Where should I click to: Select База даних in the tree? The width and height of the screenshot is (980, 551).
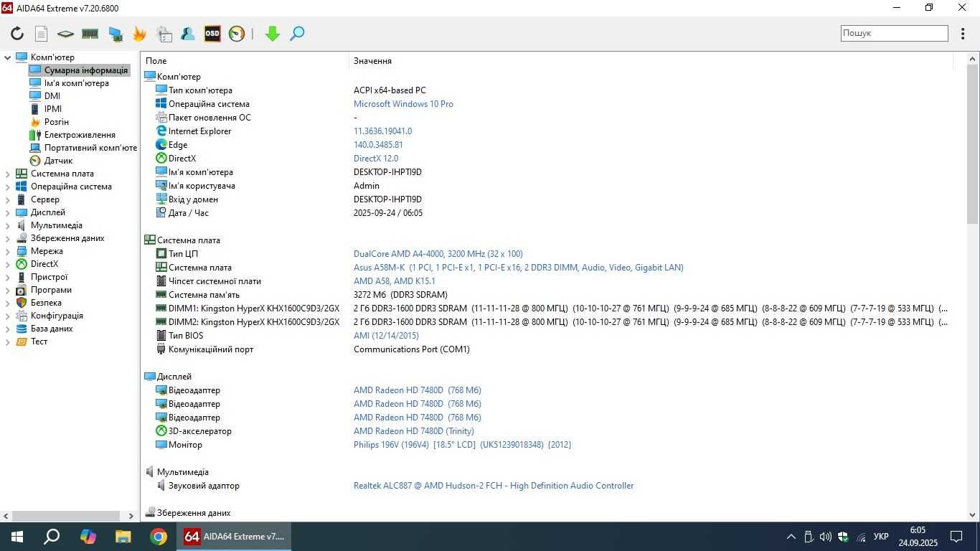52,329
